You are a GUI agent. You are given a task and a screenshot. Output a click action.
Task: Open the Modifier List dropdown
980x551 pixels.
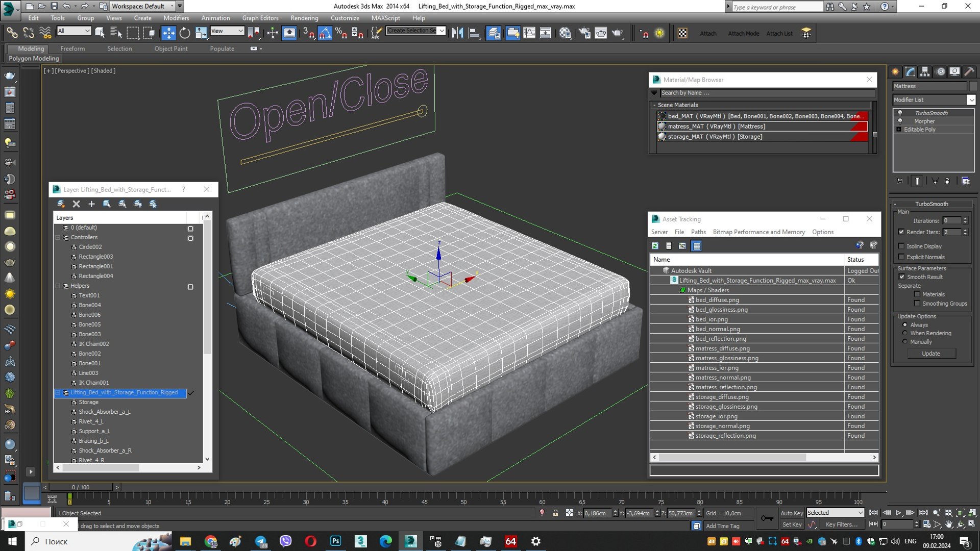point(971,100)
